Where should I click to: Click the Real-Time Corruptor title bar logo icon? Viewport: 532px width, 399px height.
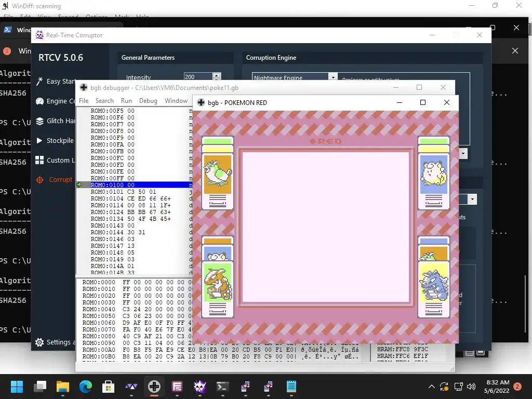click(39, 35)
